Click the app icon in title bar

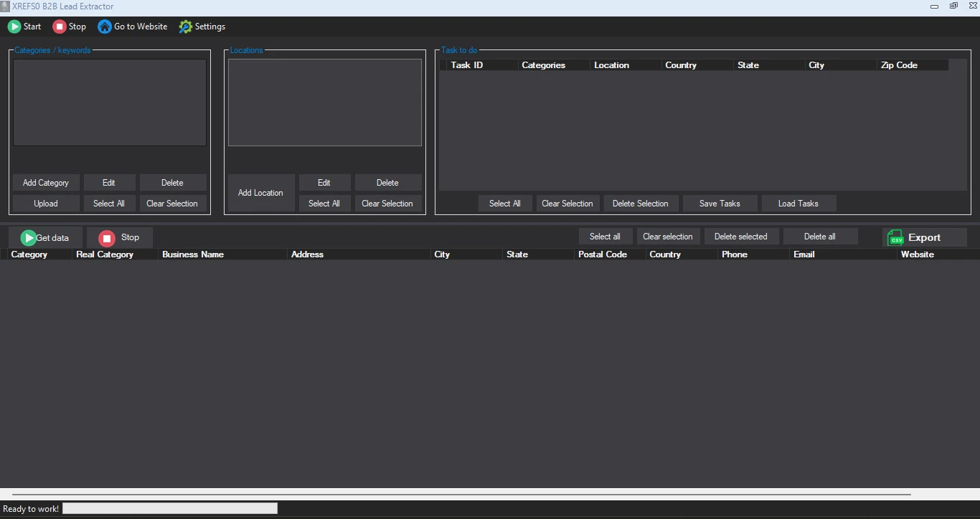click(5, 6)
